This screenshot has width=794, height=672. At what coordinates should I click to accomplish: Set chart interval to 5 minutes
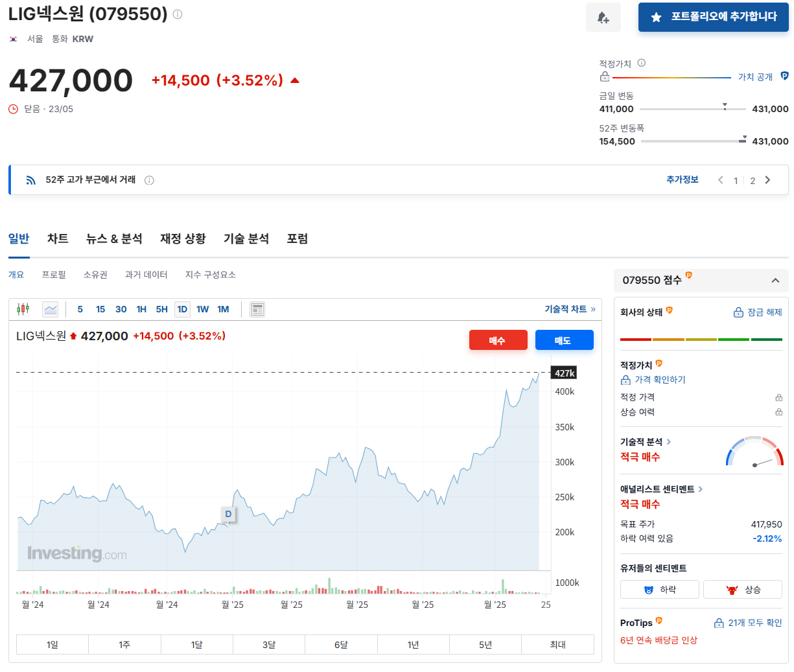pos(80,309)
